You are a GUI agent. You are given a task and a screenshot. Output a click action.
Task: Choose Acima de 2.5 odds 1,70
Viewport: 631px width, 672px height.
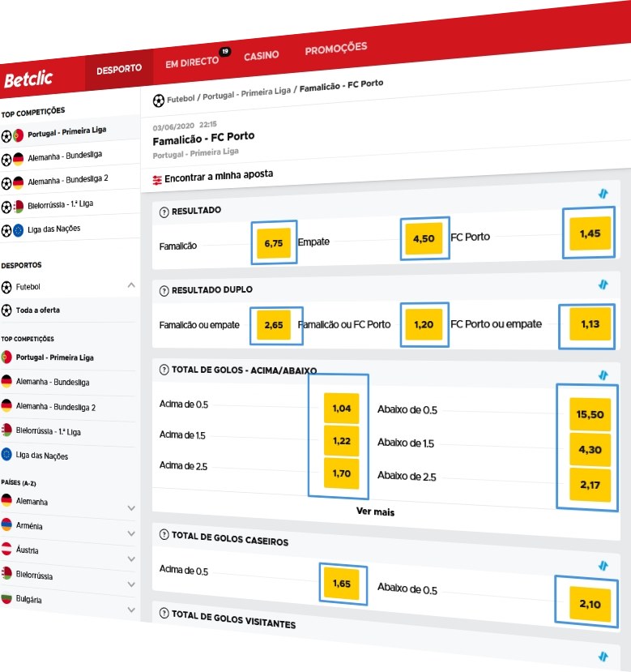tap(341, 473)
